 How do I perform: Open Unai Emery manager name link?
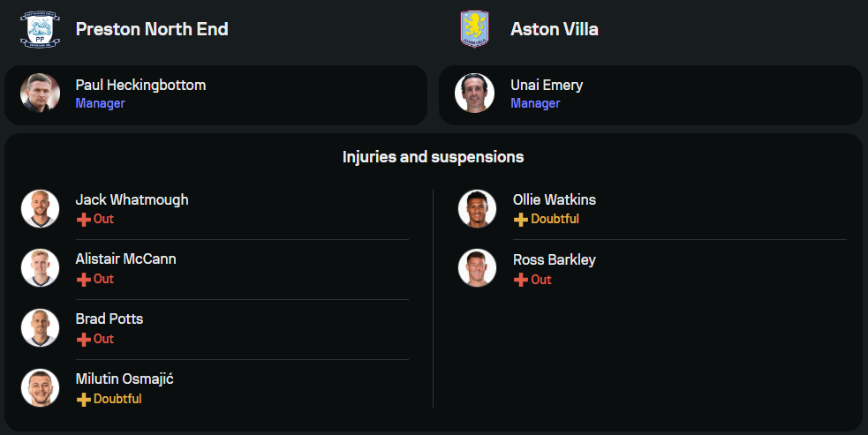547,86
